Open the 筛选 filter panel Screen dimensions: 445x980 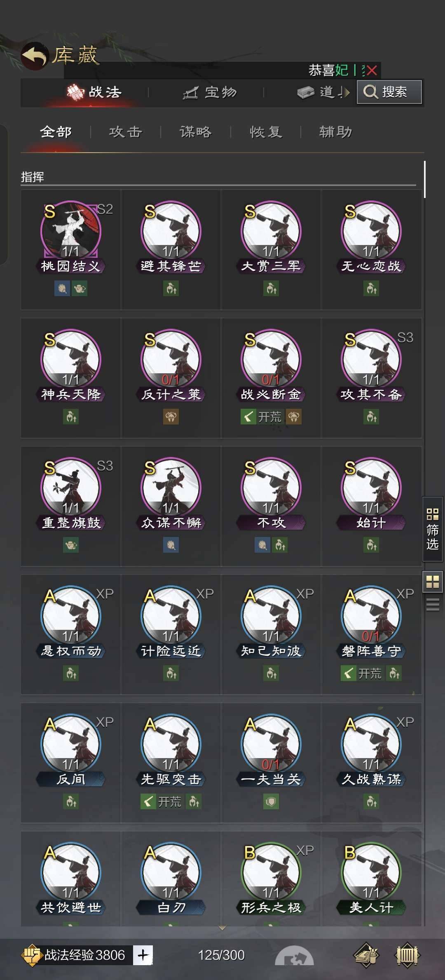point(433,529)
